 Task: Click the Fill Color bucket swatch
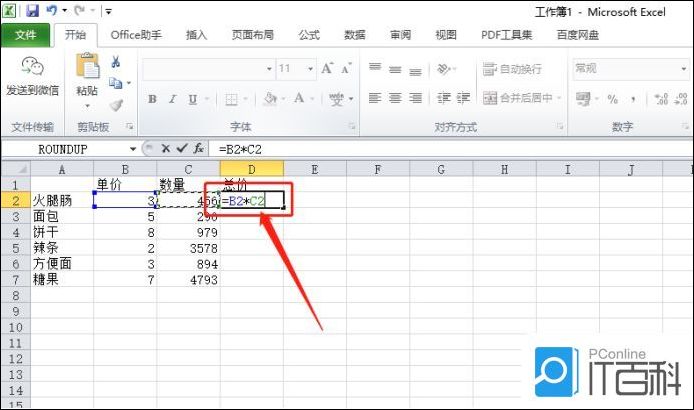tap(270, 98)
